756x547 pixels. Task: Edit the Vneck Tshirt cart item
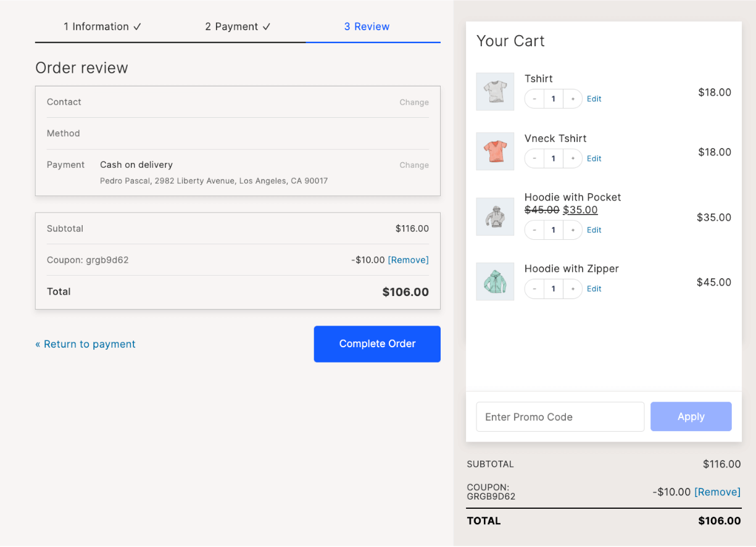(x=594, y=158)
